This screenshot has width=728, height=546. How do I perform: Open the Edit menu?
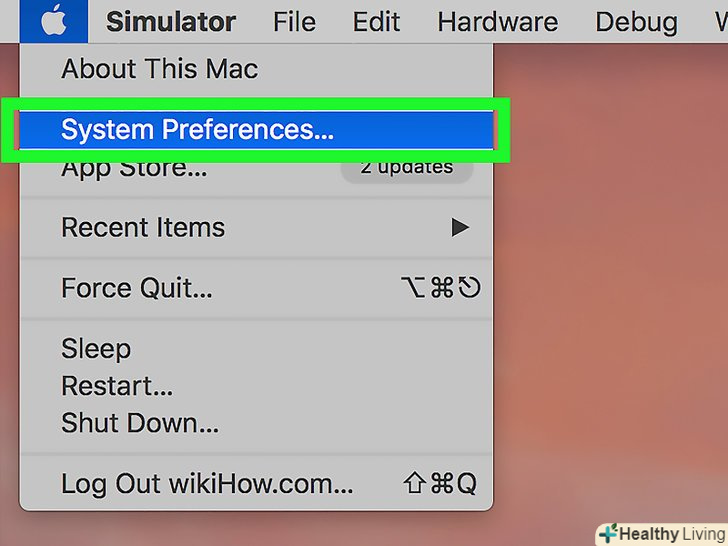coord(377,21)
